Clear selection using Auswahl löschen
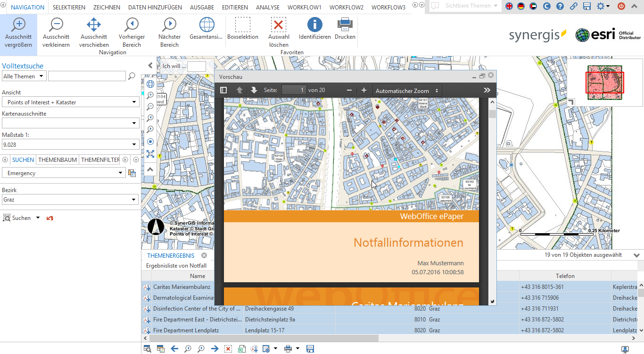The image size is (644, 354). 279,27
